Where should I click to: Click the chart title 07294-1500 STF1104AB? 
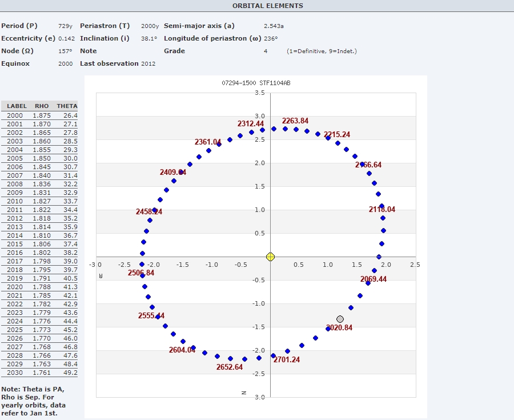(256, 83)
